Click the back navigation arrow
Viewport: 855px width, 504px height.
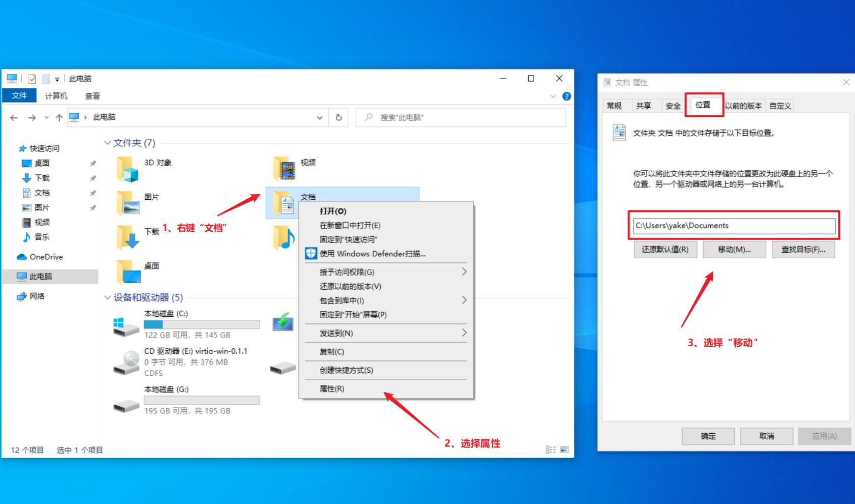point(13,117)
